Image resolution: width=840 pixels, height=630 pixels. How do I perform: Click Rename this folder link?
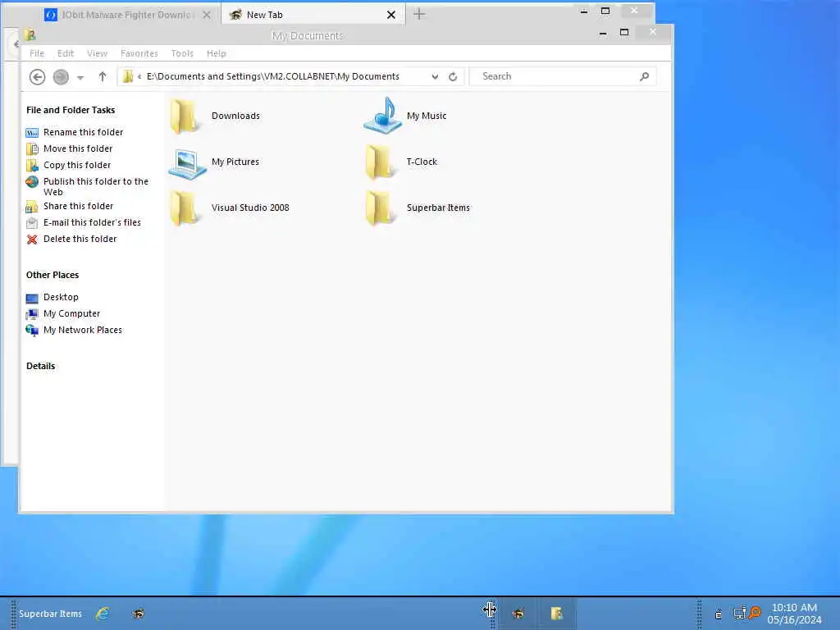[83, 132]
